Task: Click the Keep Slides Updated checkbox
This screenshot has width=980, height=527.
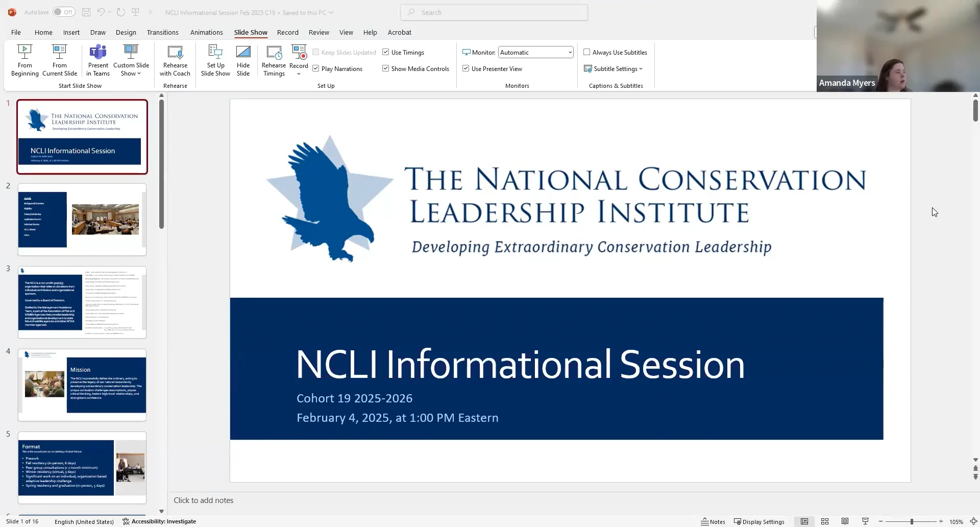Action: 316,52
